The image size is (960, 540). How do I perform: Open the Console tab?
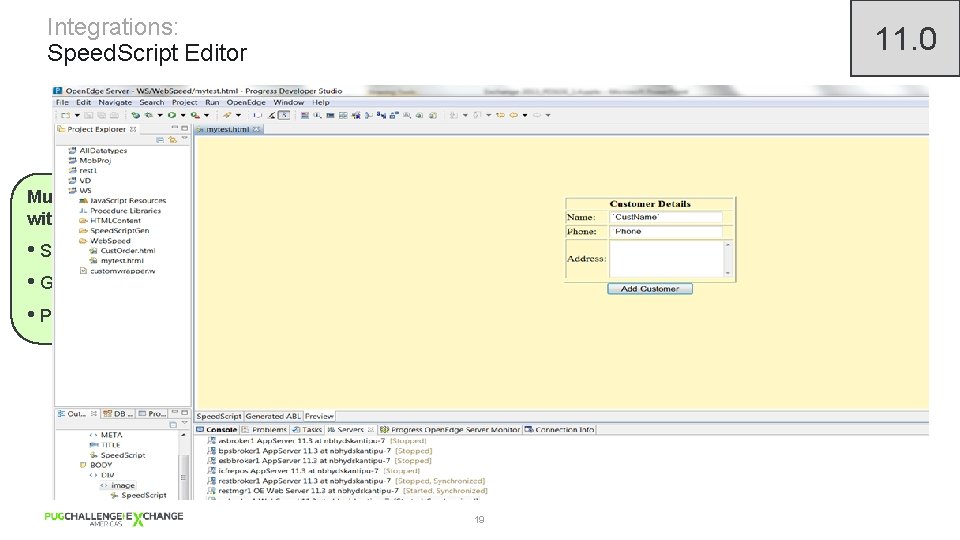click(x=217, y=430)
